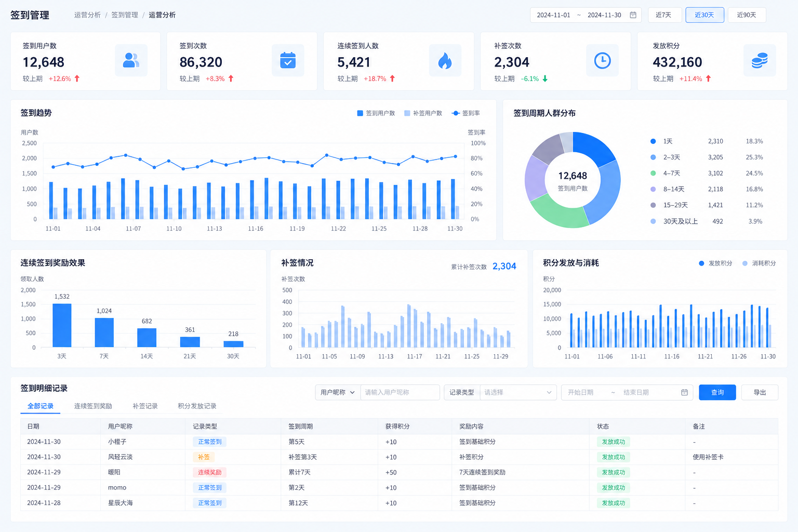Click 签到管理 breadcrumb link
The width and height of the screenshot is (798, 532).
(125, 15)
